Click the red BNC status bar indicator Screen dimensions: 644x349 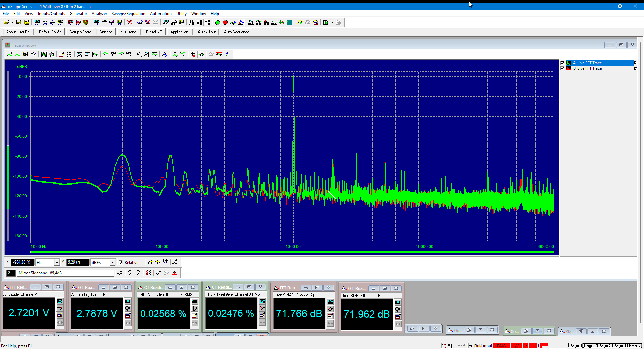(x=501, y=346)
